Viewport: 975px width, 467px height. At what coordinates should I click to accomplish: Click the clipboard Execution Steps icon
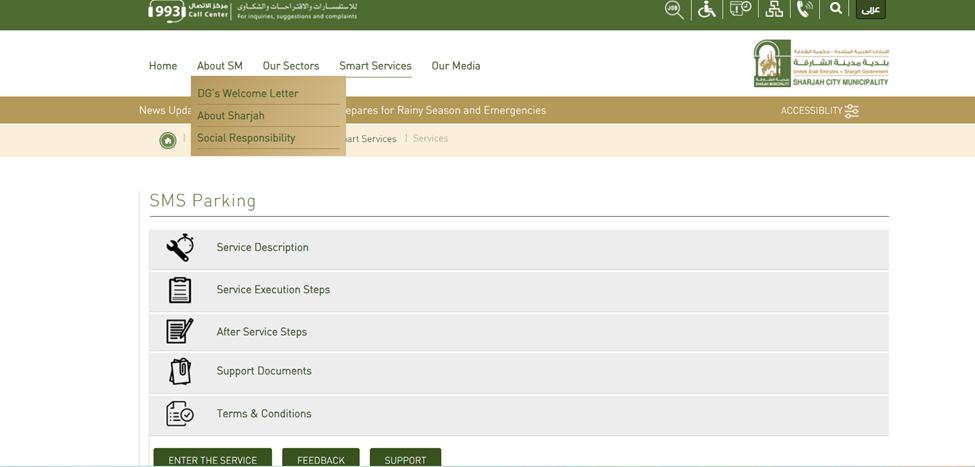[x=180, y=290]
